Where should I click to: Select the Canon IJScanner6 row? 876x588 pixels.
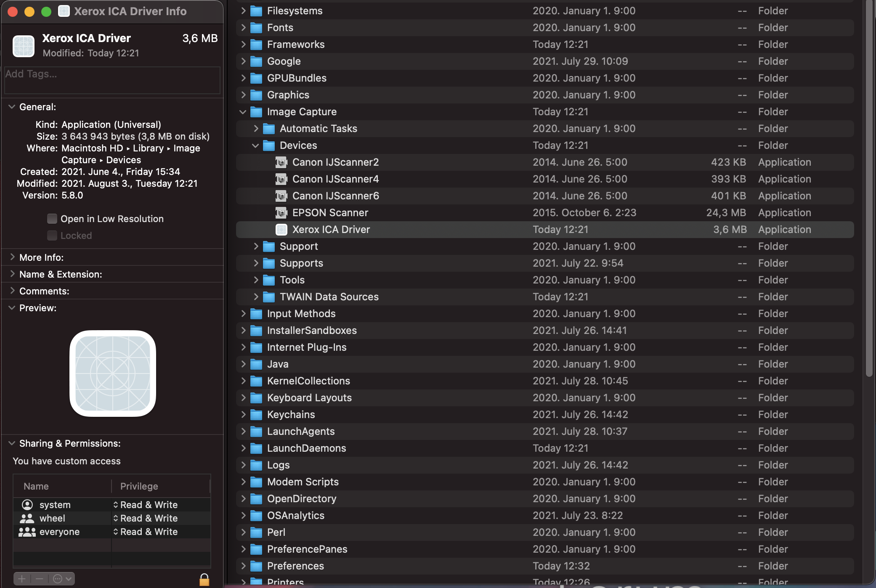pyautogui.click(x=335, y=196)
